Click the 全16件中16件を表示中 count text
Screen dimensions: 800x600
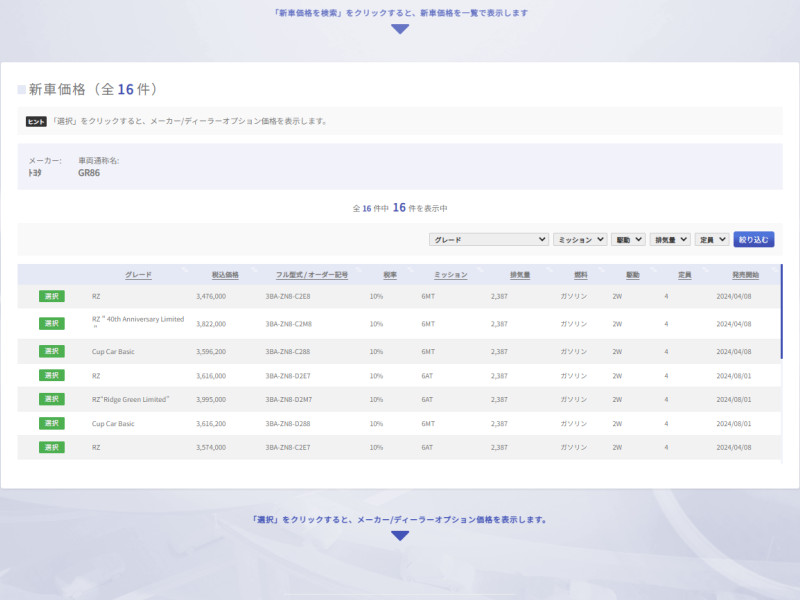click(400, 208)
